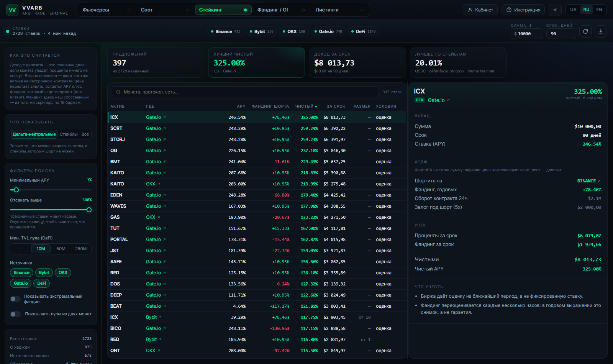Adjust Минимальный APY slider handle
The width and height of the screenshot is (613, 364).
[x=16, y=190]
